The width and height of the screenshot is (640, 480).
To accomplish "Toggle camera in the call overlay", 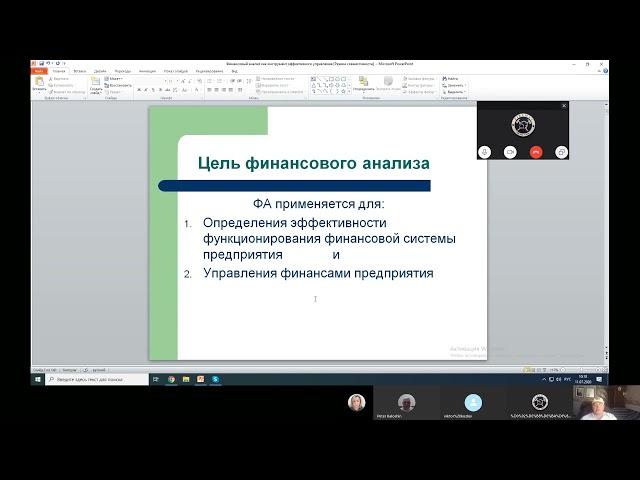I will point(510,151).
